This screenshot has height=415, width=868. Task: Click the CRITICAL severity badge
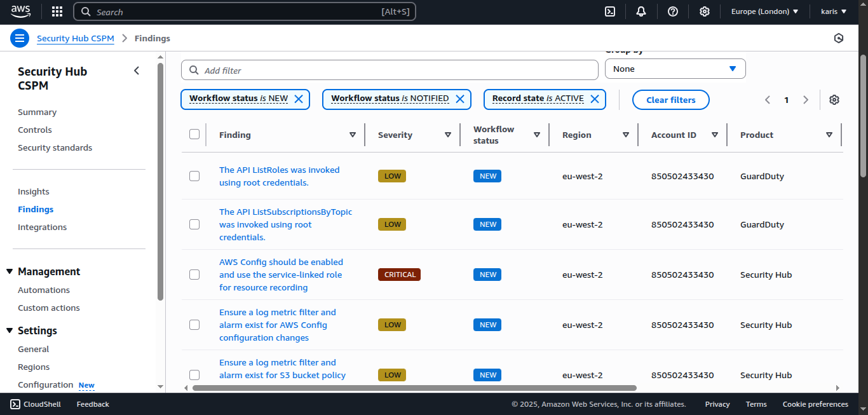click(x=399, y=275)
